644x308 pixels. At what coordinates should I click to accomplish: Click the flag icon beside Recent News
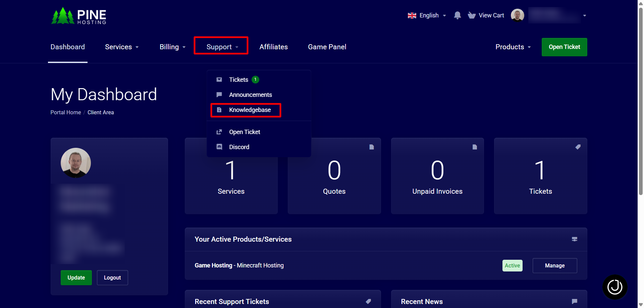click(575, 301)
